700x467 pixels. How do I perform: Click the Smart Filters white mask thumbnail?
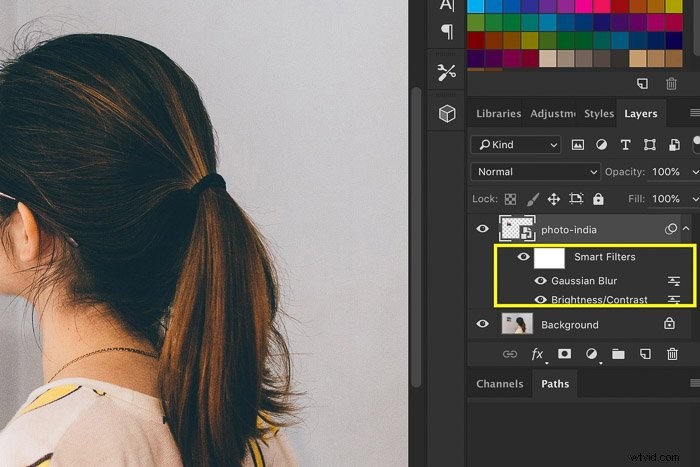pyautogui.click(x=549, y=258)
